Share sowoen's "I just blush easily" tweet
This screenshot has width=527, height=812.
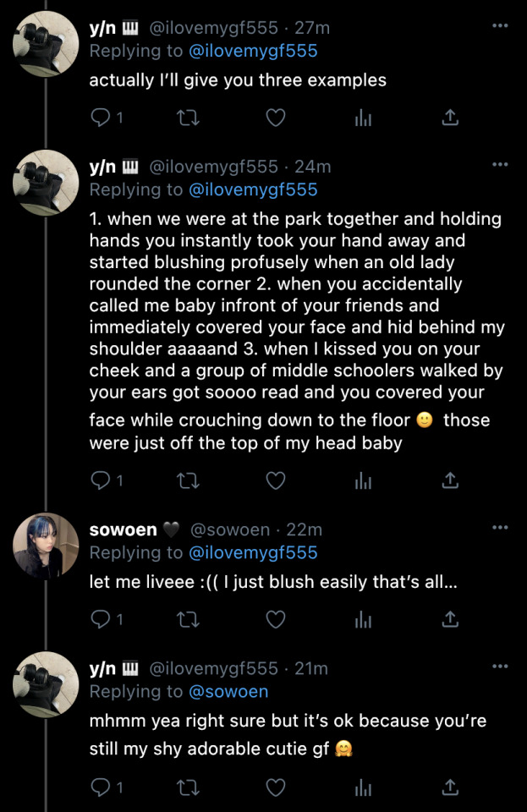coord(451,620)
